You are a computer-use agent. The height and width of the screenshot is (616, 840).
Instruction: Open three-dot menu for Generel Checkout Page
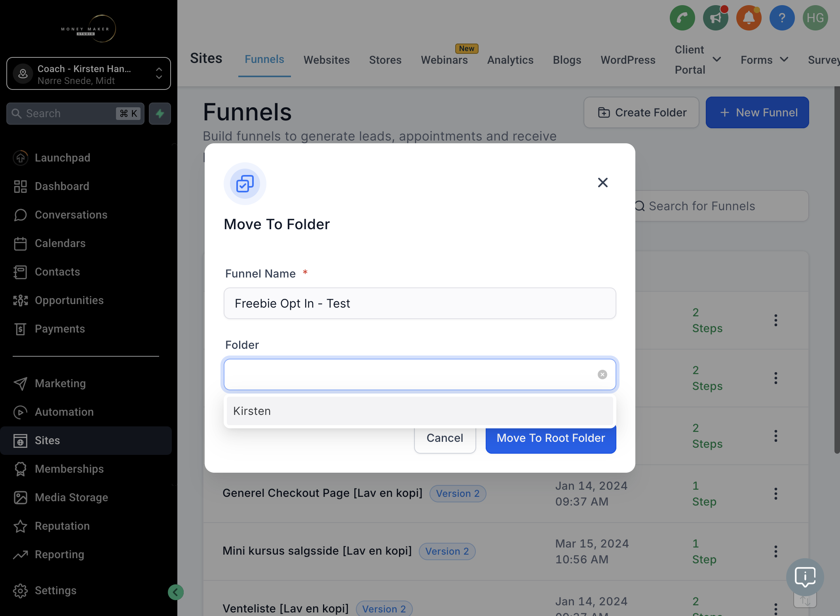coord(775,494)
